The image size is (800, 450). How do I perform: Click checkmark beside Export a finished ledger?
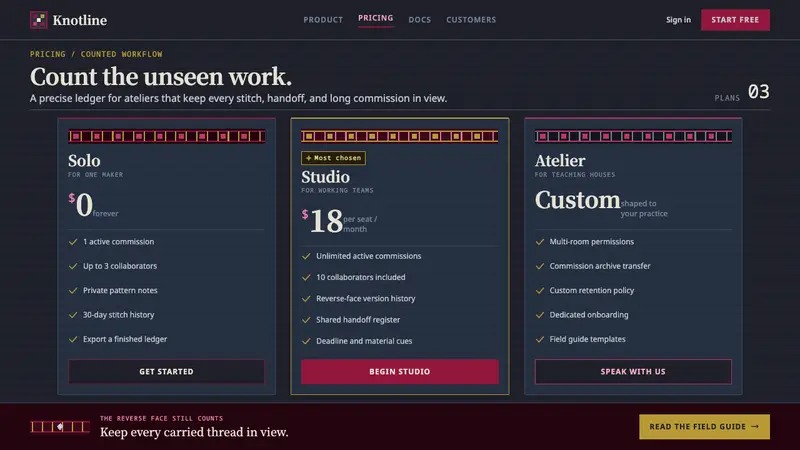73,339
